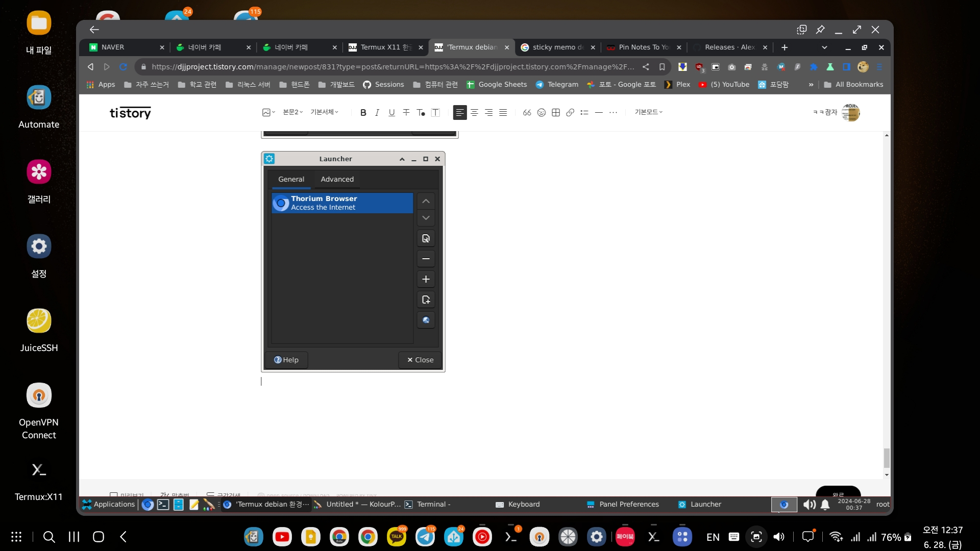Toggle underline formatting
The image size is (980, 551).
click(x=391, y=112)
